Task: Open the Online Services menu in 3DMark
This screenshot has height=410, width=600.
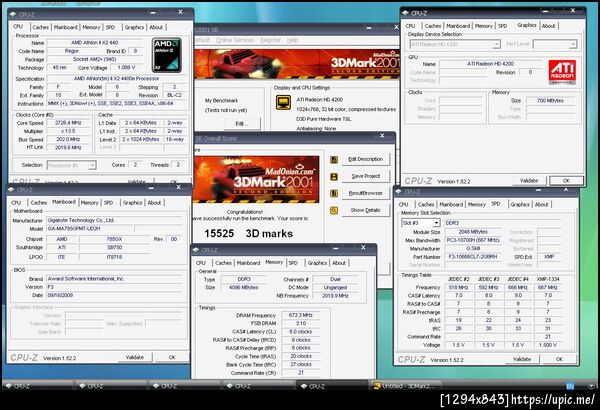Action: pos(235,40)
